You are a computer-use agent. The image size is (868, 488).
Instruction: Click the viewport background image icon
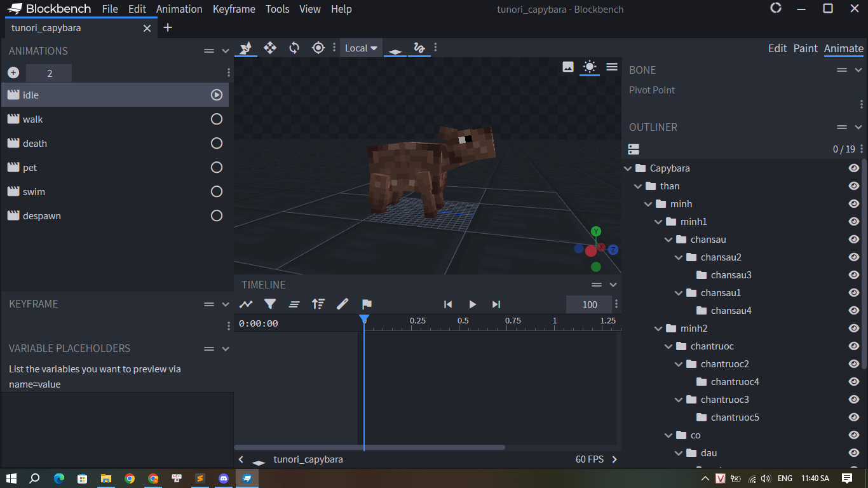[x=568, y=67]
